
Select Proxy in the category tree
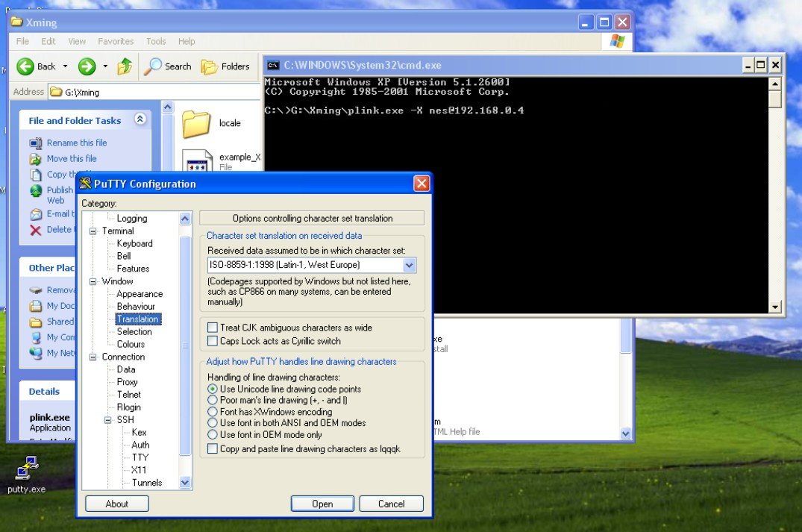tap(128, 382)
